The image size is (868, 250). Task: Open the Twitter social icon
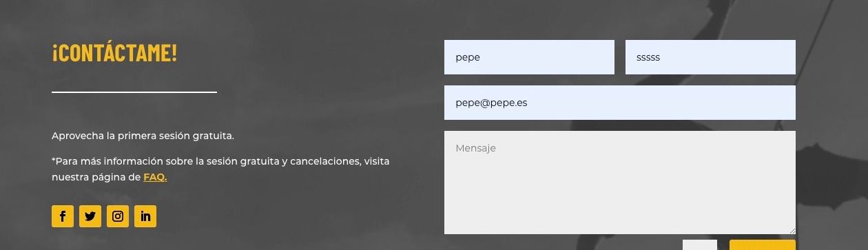click(x=90, y=216)
